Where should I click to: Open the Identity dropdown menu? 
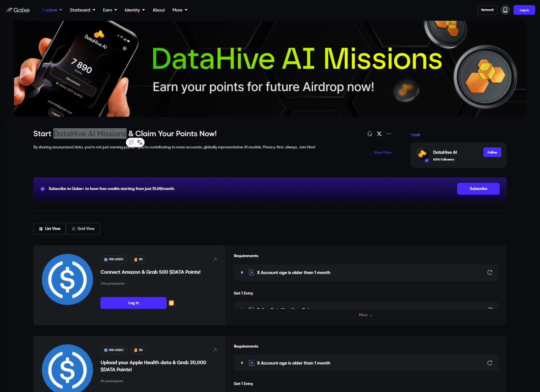135,10
